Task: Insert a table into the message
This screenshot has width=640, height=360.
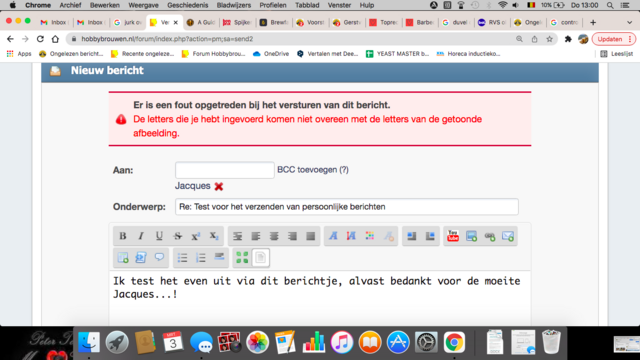Action: click(x=123, y=258)
